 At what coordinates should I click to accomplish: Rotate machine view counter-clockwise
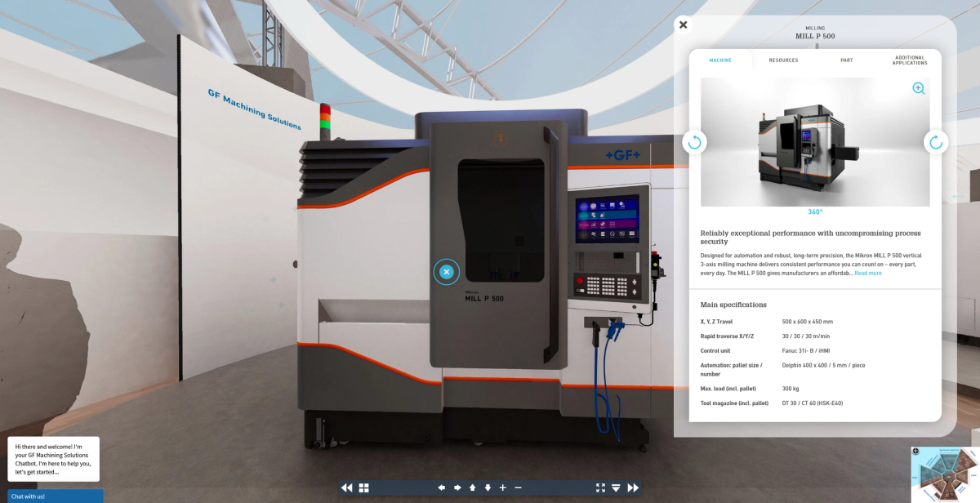(694, 142)
